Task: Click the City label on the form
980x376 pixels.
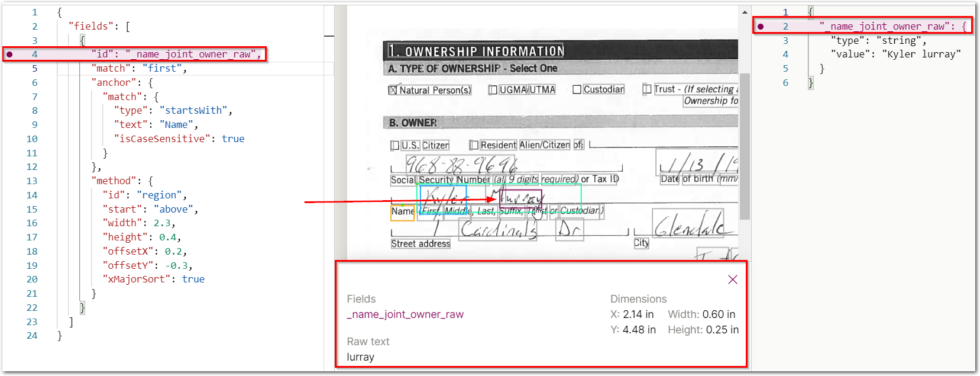Action: [x=641, y=243]
